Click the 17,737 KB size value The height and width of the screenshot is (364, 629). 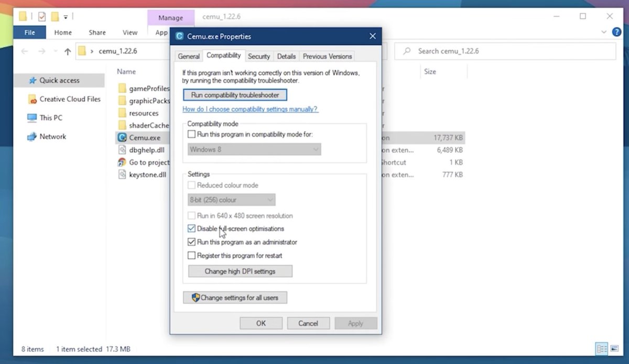(x=448, y=138)
